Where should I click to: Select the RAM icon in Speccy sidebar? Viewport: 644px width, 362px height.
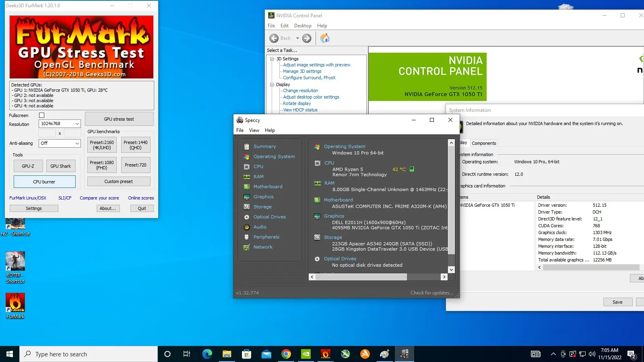(247, 177)
